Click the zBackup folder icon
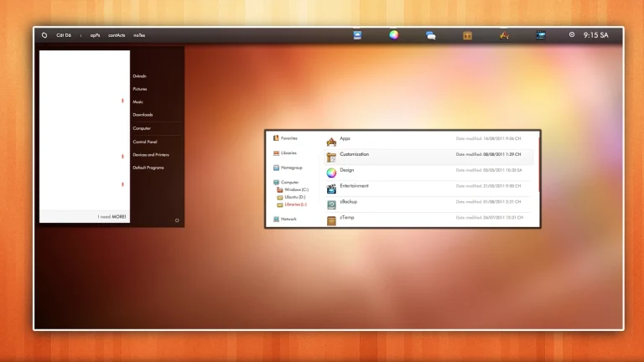The image size is (644, 362). click(331, 204)
